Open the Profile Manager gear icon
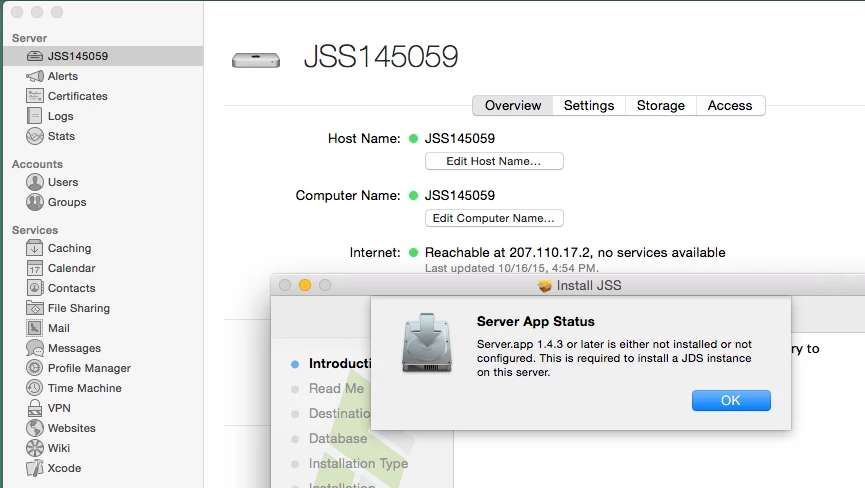The image size is (865, 488). (34, 368)
